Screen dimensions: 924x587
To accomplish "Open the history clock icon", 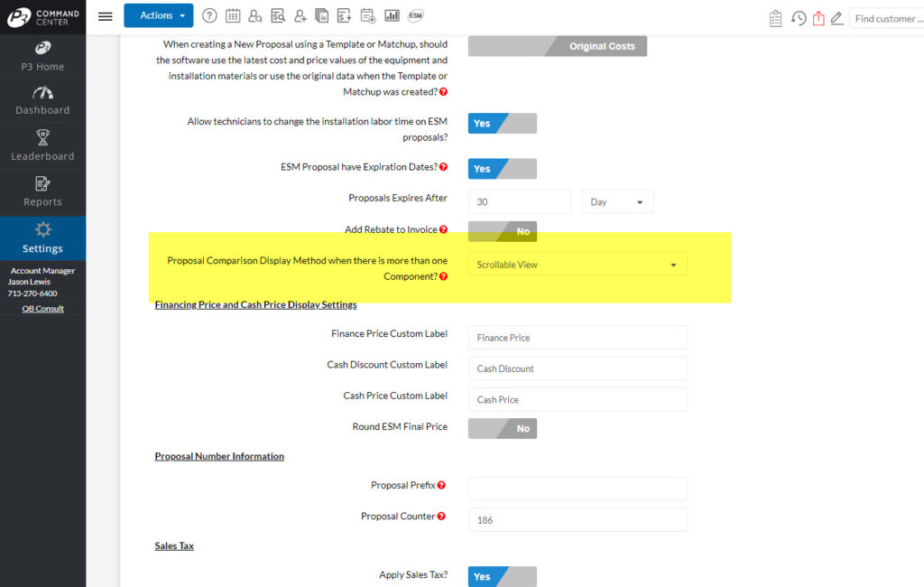I will pos(799,18).
